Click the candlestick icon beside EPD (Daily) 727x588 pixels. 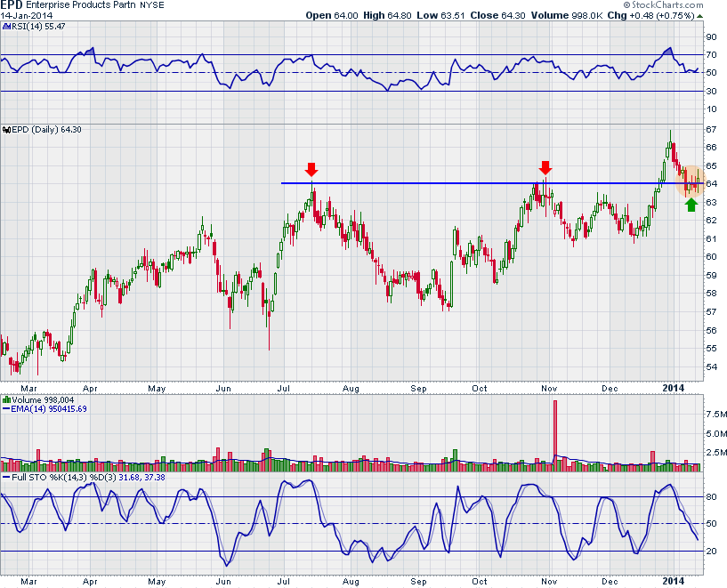tap(6, 130)
